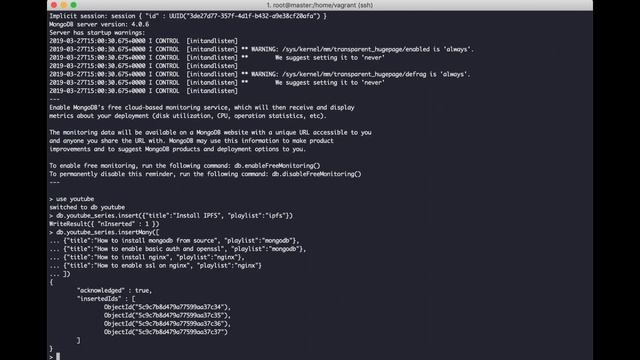Click 'switched to db youtube' output
Screen dimensions: 640x360
click(x=87, y=207)
